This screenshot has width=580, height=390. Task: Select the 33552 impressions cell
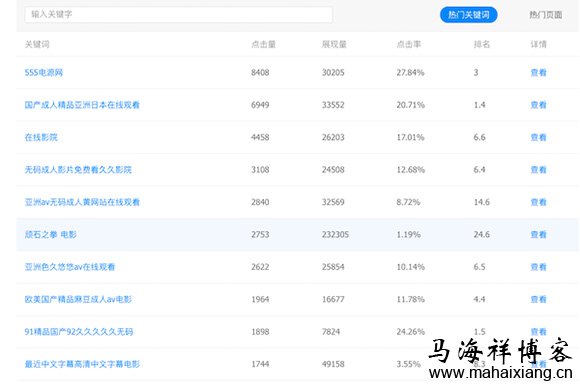click(333, 105)
